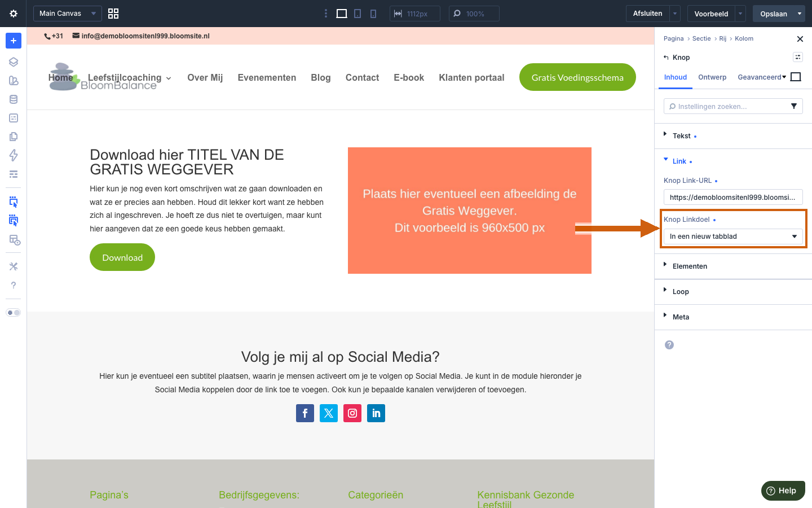Click the Afsluiten button
The image size is (812, 508).
coord(647,14)
